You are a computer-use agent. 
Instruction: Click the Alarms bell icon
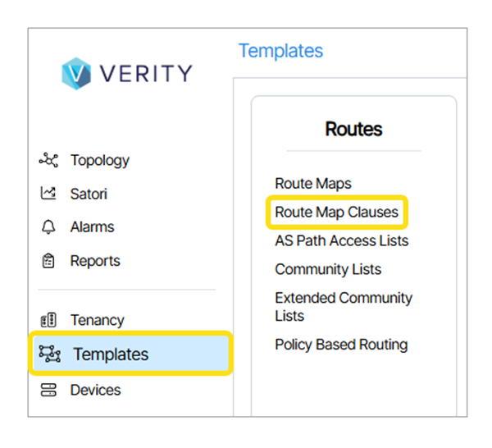[48, 227]
